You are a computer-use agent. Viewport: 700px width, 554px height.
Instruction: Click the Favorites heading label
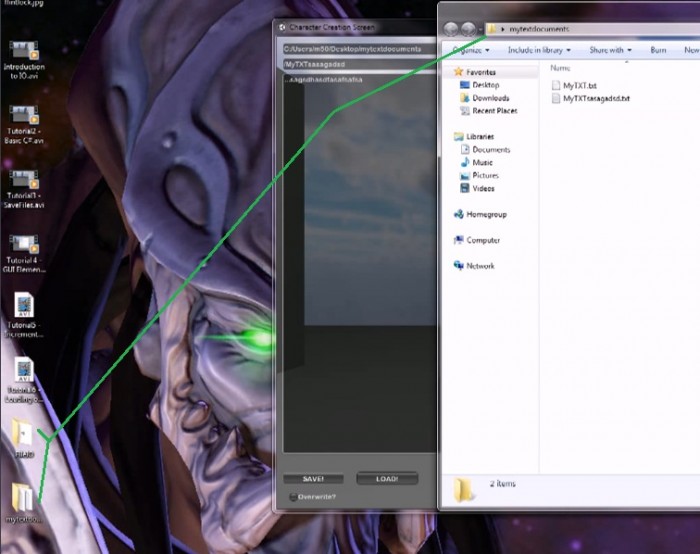pos(481,72)
